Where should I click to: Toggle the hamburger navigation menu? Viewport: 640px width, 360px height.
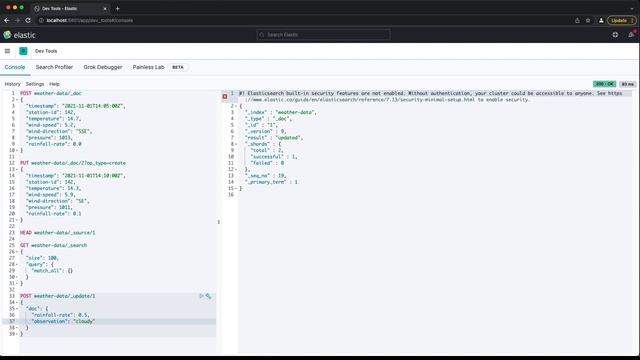click(x=7, y=51)
